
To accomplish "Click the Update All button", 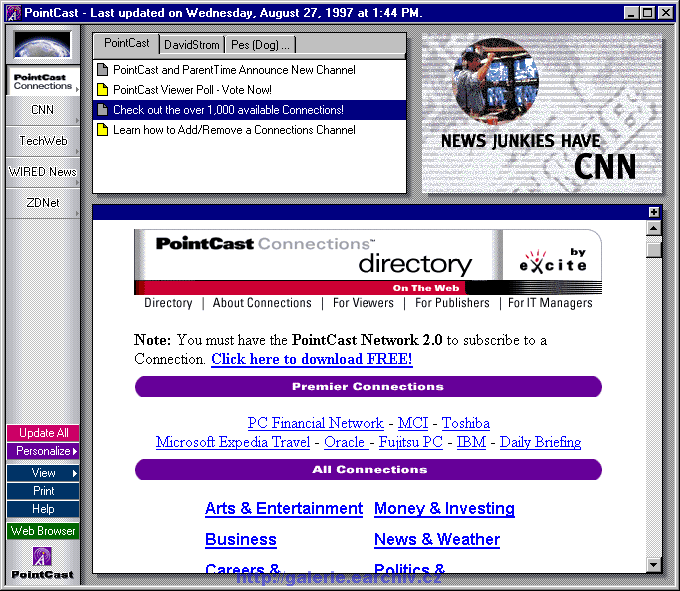I will 43,433.
